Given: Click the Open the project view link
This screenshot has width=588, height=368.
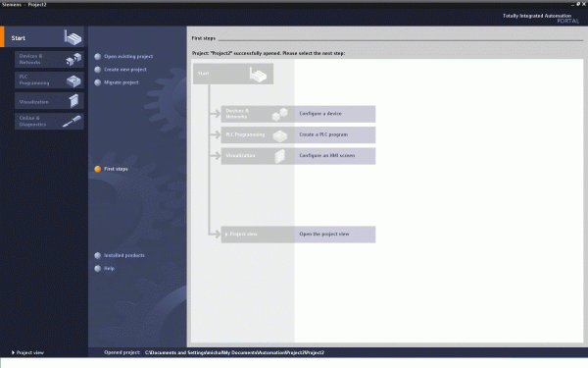Looking at the screenshot, I should pyautogui.click(x=324, y=234).
